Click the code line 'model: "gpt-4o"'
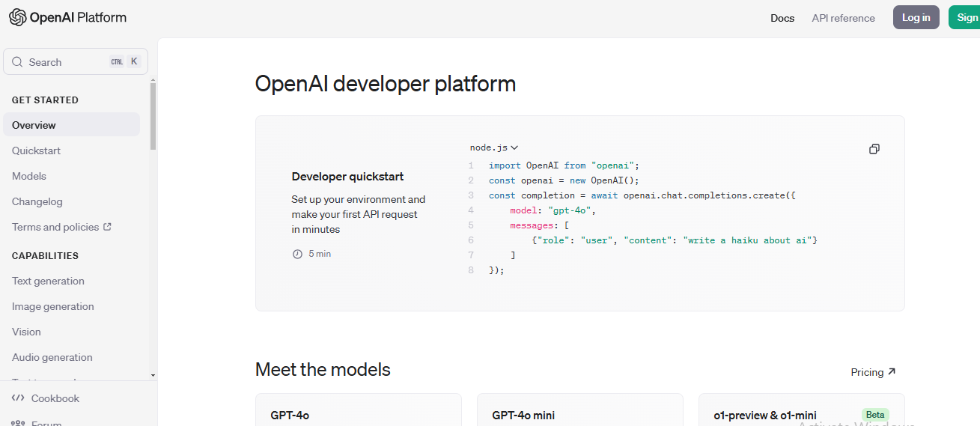 tap(553, 210)
